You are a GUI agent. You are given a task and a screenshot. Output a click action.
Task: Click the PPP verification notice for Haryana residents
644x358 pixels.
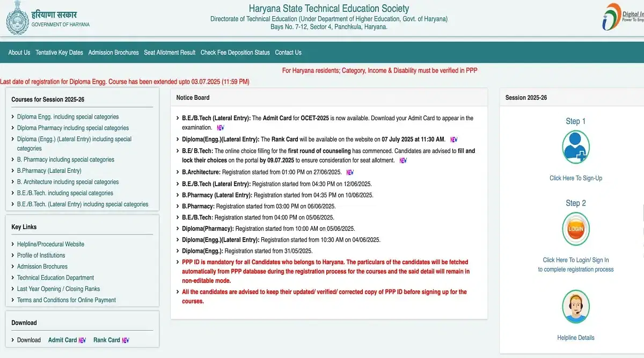coord(379,70)
